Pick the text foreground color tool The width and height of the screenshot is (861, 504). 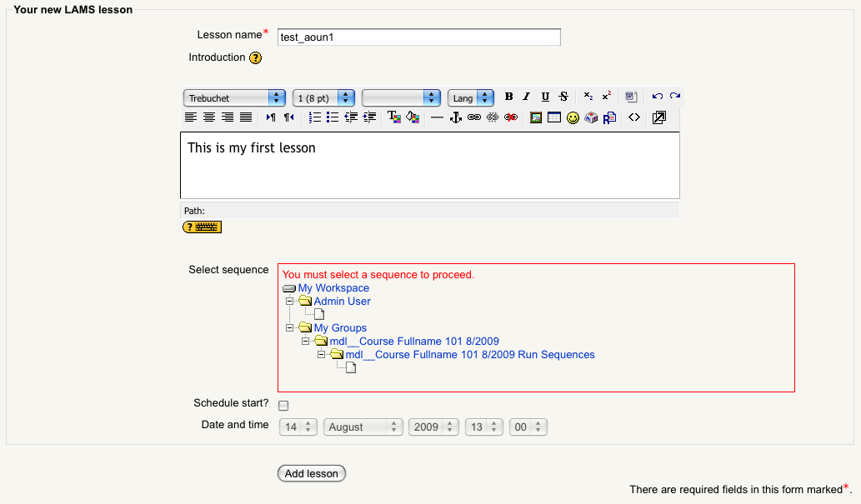point(394,118)
